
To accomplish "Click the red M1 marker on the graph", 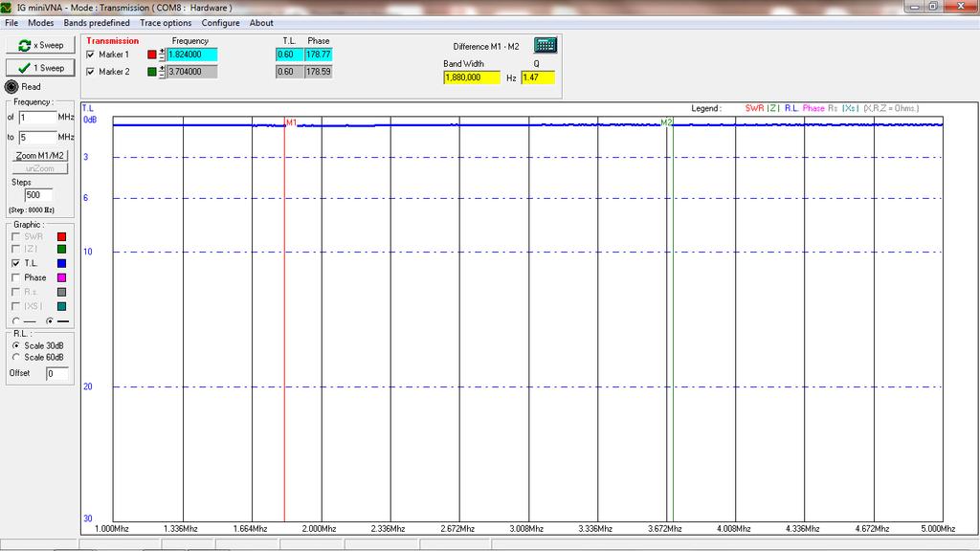I will (x=291, y=122).
